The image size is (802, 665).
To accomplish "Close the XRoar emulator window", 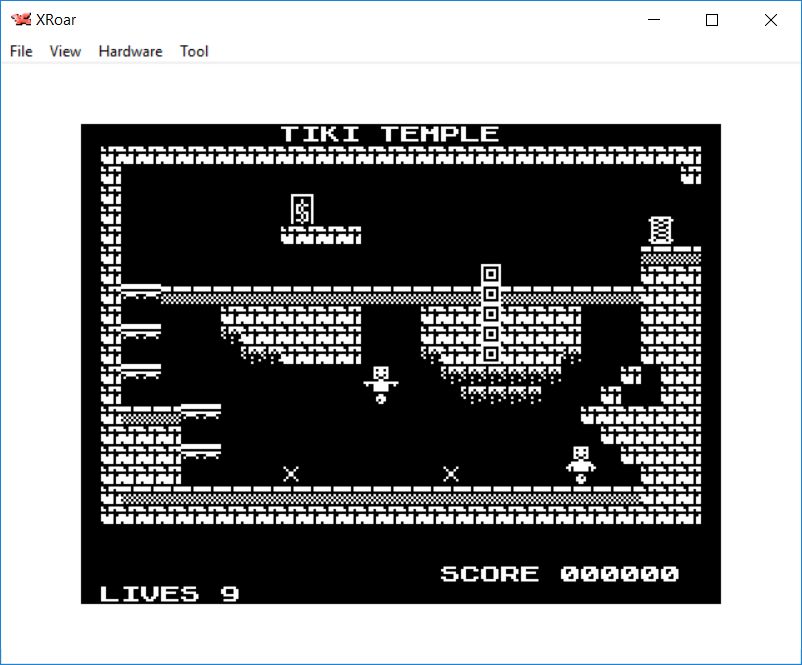I will pos(770,20).
